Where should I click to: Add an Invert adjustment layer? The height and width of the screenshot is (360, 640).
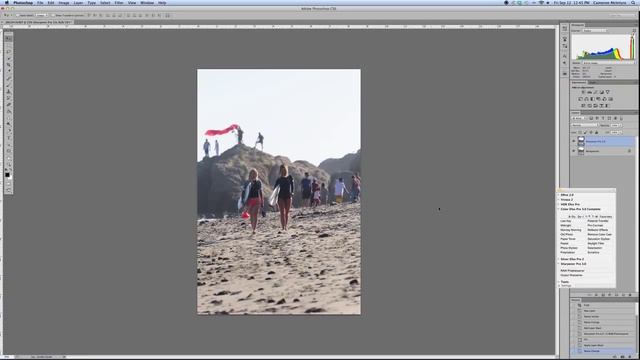tap(582, 105)
